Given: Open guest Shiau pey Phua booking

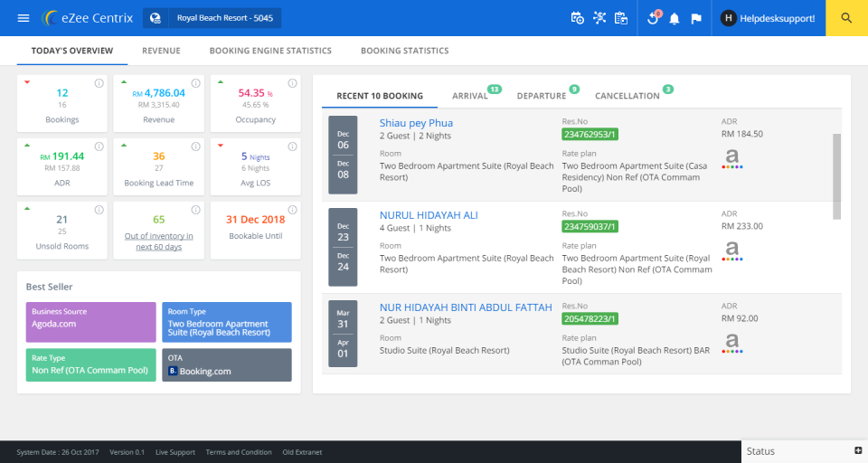Looking at the screenshot, I should (416, 123).
